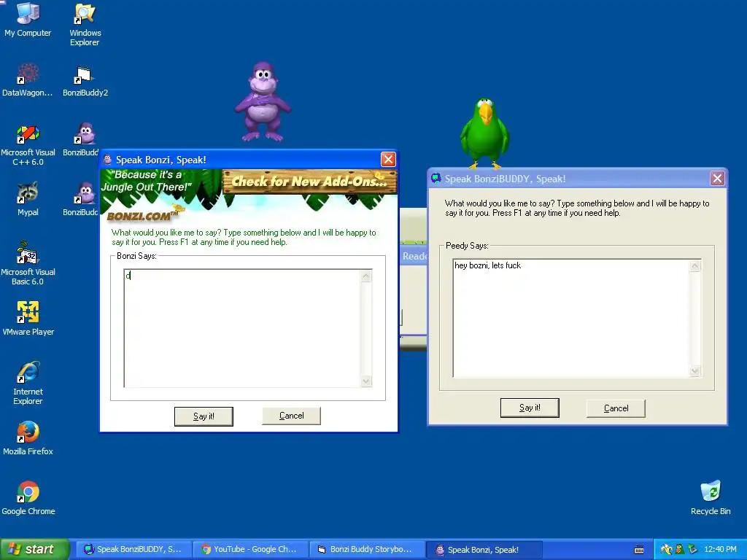747x560 pixels.
Task: Click the Peedy icon in Speak BonziBUDDY title bar
Action: tap(436, 179)
